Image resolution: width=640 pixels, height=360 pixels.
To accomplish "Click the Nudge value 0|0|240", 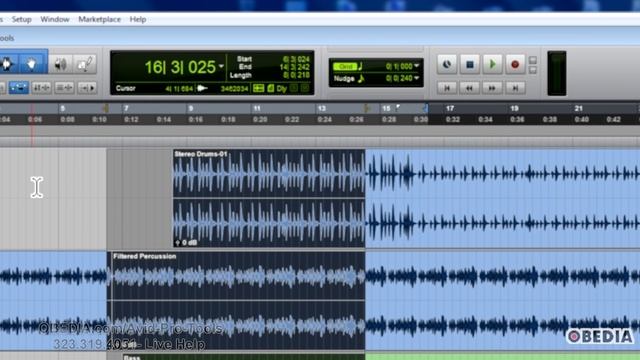I will click(x=398, y=78).
